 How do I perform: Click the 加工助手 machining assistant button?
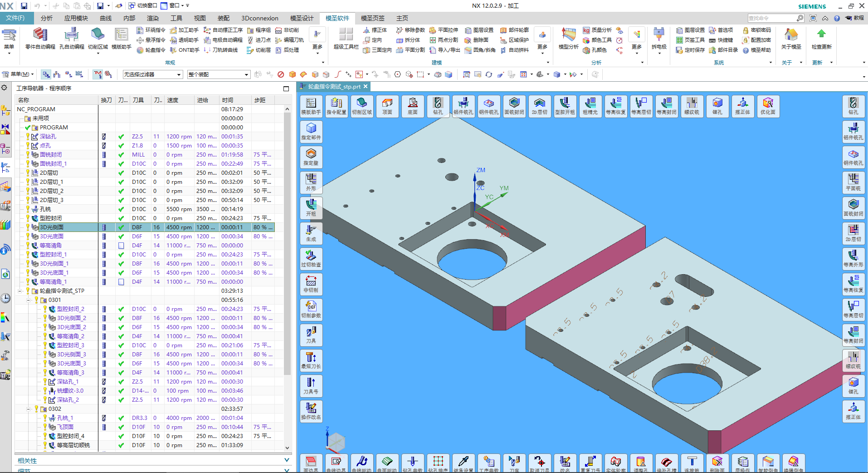coord(184,30)
